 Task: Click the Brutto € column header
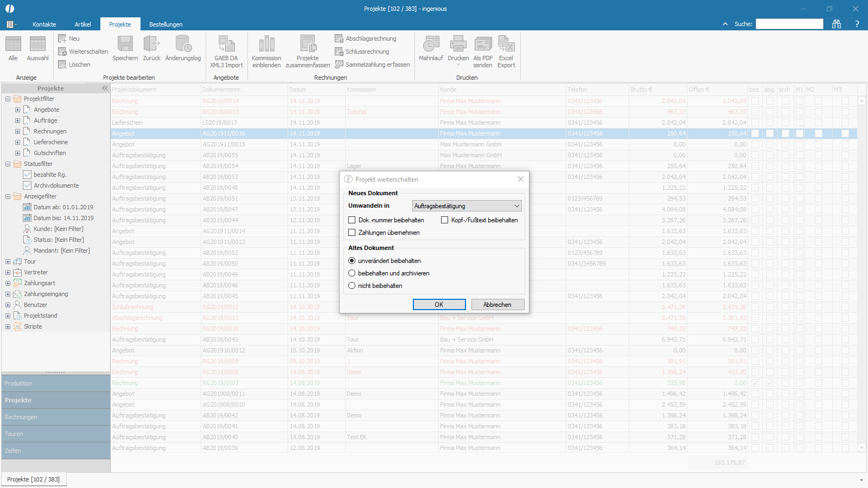pyautogui.click(x=658, y=89)
